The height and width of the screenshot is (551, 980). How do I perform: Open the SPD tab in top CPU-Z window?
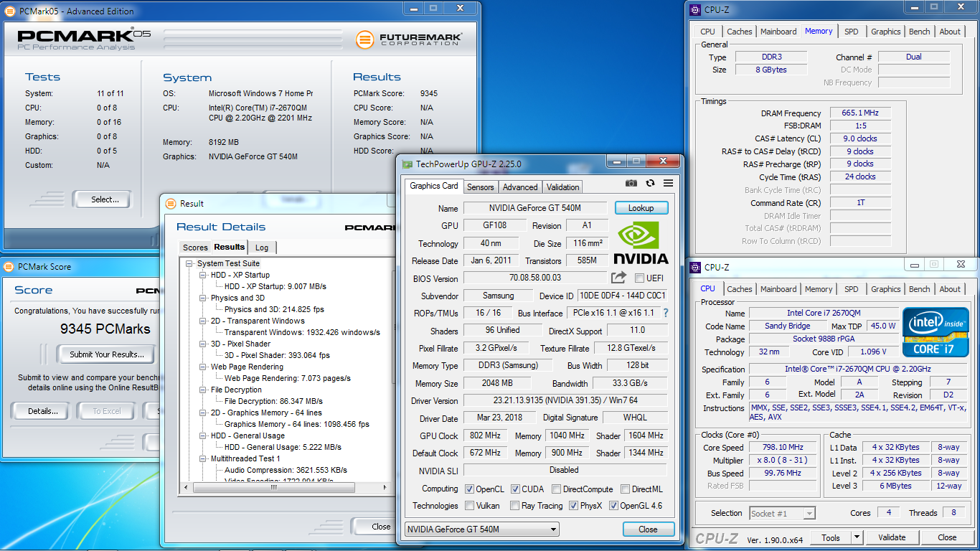coord(851,32)
